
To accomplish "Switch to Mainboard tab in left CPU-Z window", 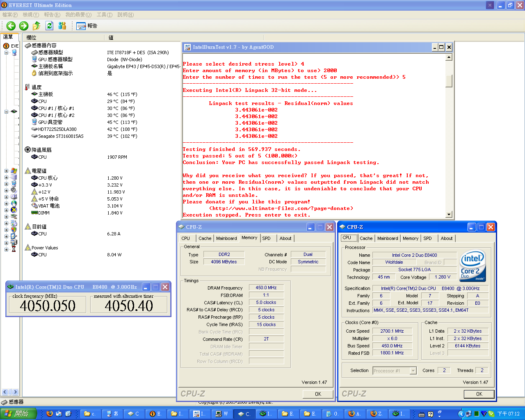I will point(226,238).
